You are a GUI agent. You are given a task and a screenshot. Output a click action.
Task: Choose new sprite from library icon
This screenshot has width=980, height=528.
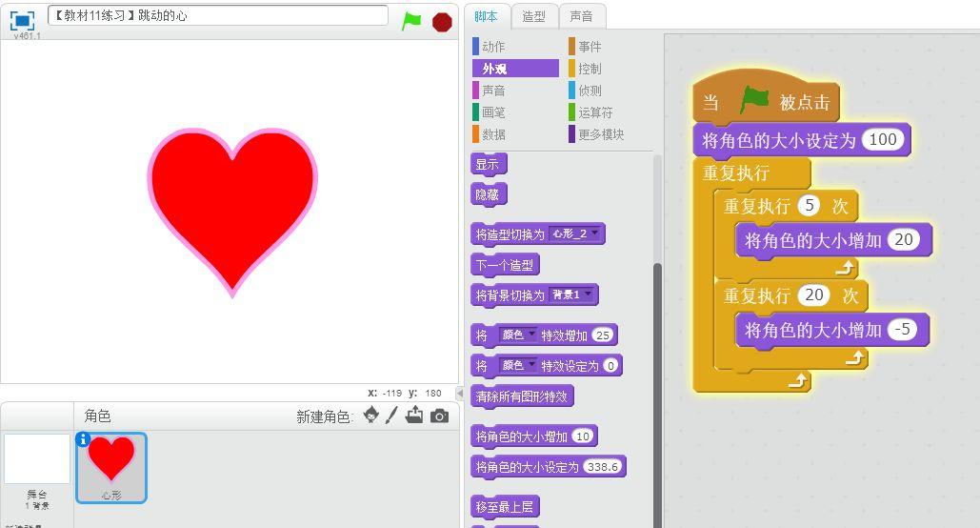[371, 415]
